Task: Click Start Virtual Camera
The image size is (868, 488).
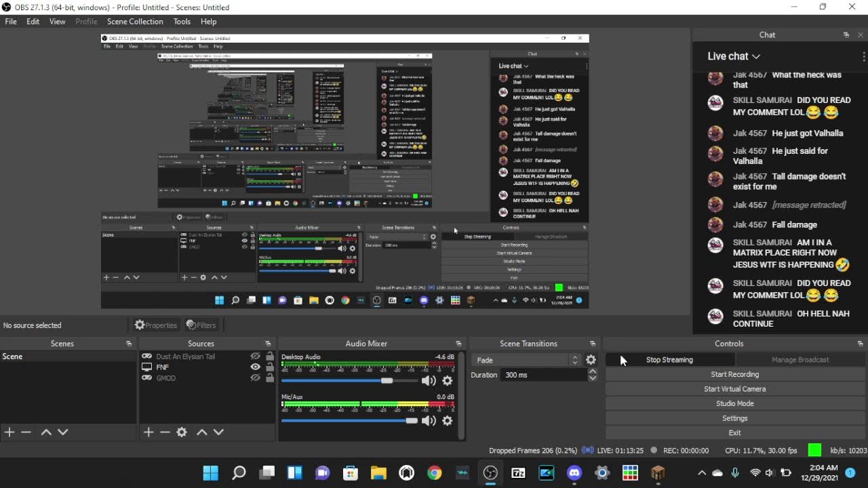Action: (735, 389)
